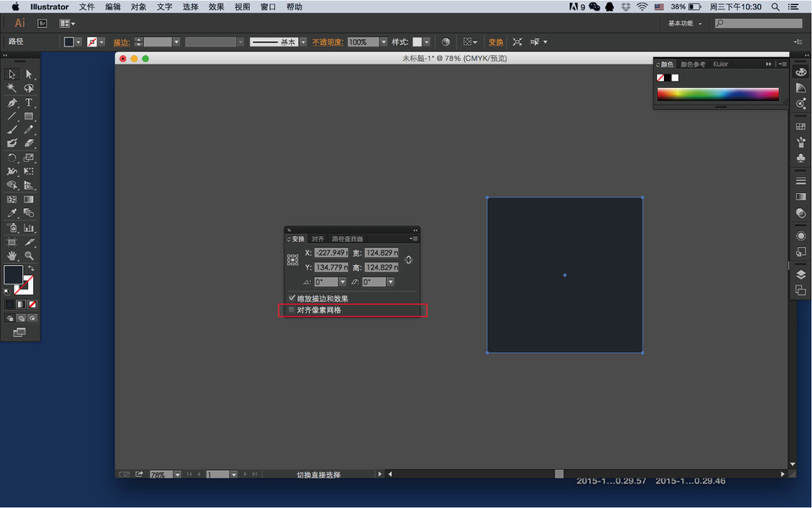This screenshot has height=508, width=812.
Task: Uncheck the 缩放描边和效果 checkbox
Action: [x=292, y=298]
